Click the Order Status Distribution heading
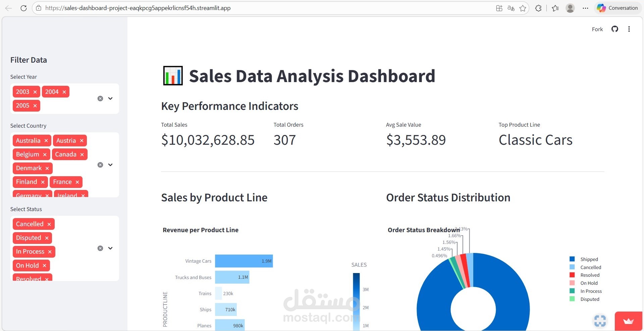This screenshot has width=644, height=331. tap(448, 198)
